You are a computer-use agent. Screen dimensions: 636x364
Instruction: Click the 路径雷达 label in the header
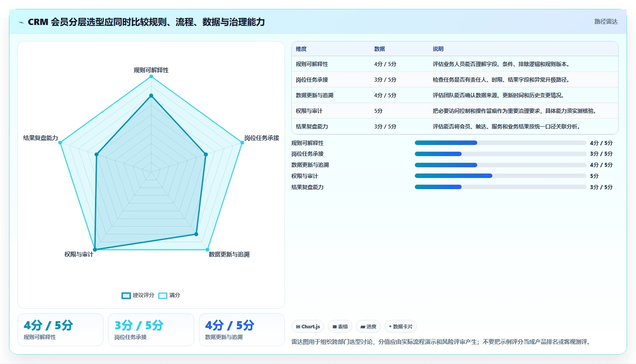(x=606, y=21)
